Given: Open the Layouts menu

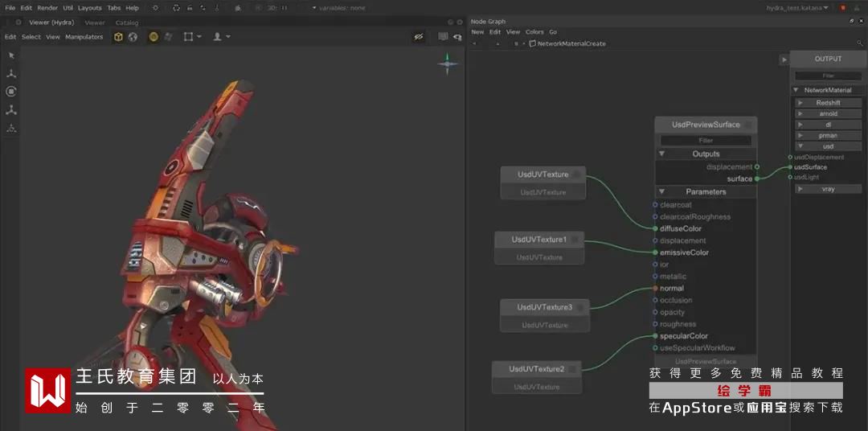Looking at the screenshot, I should 90,8.
